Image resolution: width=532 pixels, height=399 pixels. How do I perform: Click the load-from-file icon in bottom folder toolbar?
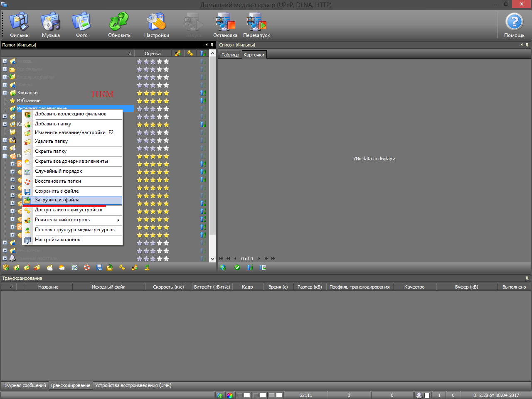(x=110, y=268)
